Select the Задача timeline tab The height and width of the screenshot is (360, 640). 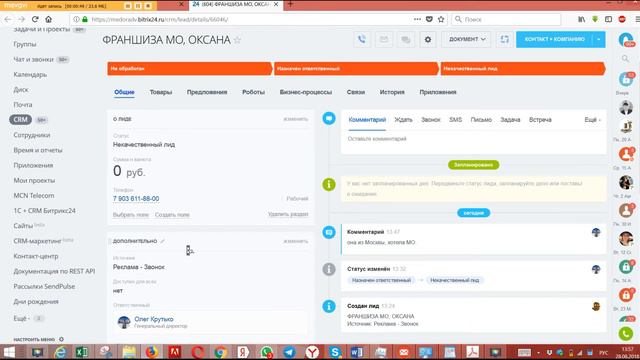(510, 120)
